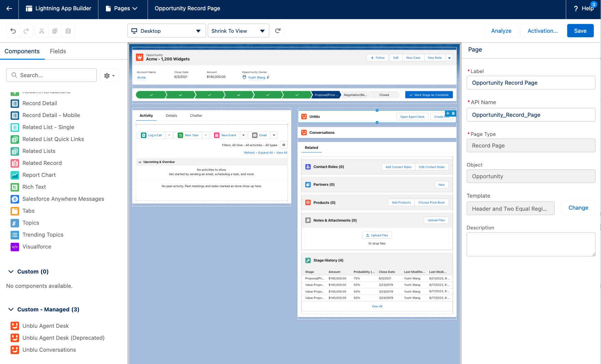Select the Cut icon in the toolbar
This screenshot has width=601, height=364.
(x=41, y=31)
